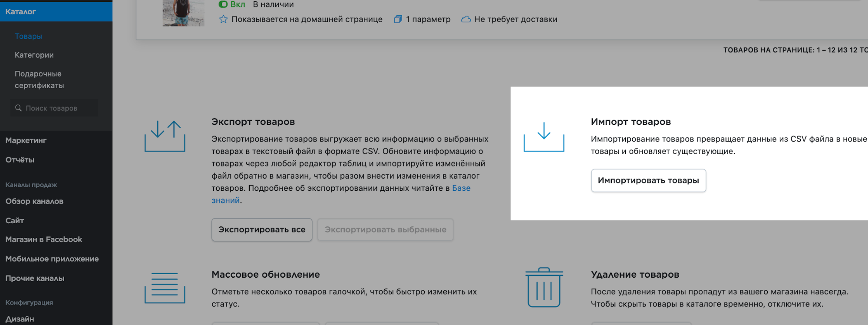This screenshot has height=325, width=868.
Task: Click the Import products download icon
Action: coord(544,137)
